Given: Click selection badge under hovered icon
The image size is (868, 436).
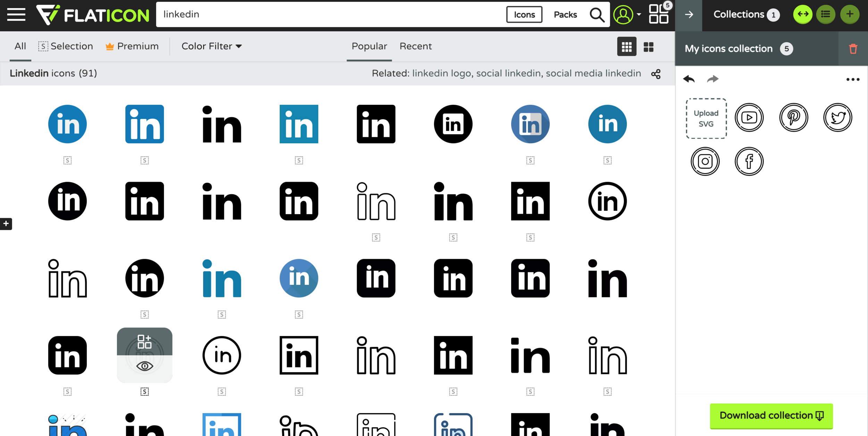Looking at the screenshot, I should click(x=144, y=392).
